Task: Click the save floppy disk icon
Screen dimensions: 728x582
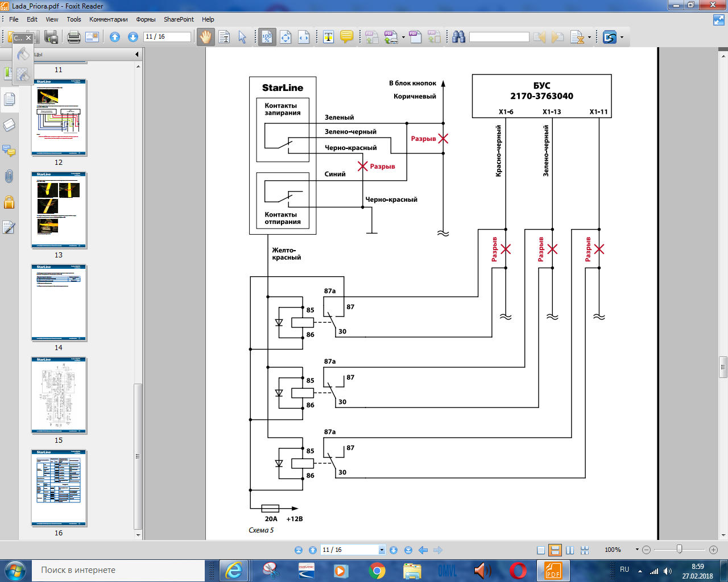Action: 51,37
